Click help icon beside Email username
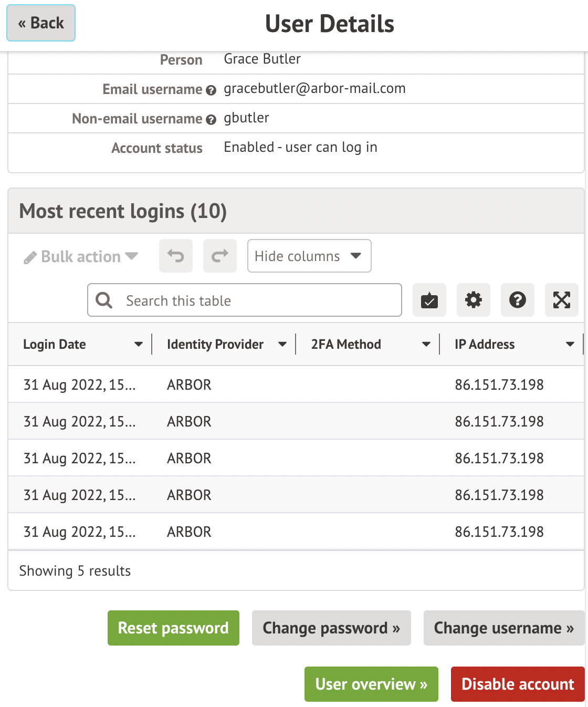The image size is (588, 707). click(x=211, y=90)
